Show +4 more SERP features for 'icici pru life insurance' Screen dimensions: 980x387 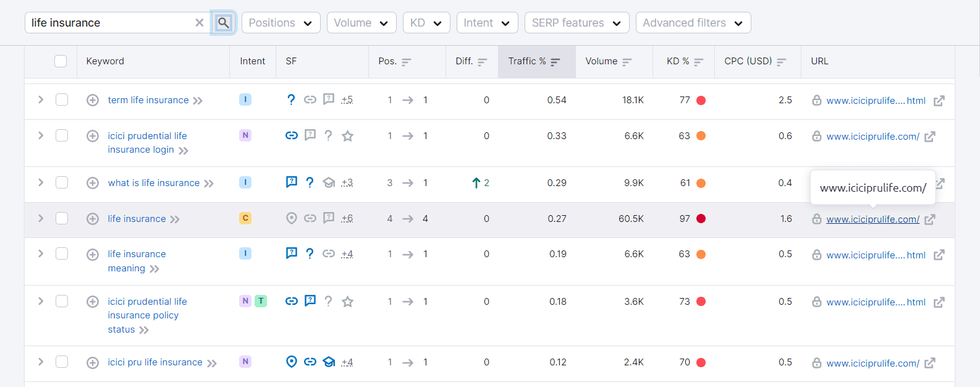coord(347,362)
